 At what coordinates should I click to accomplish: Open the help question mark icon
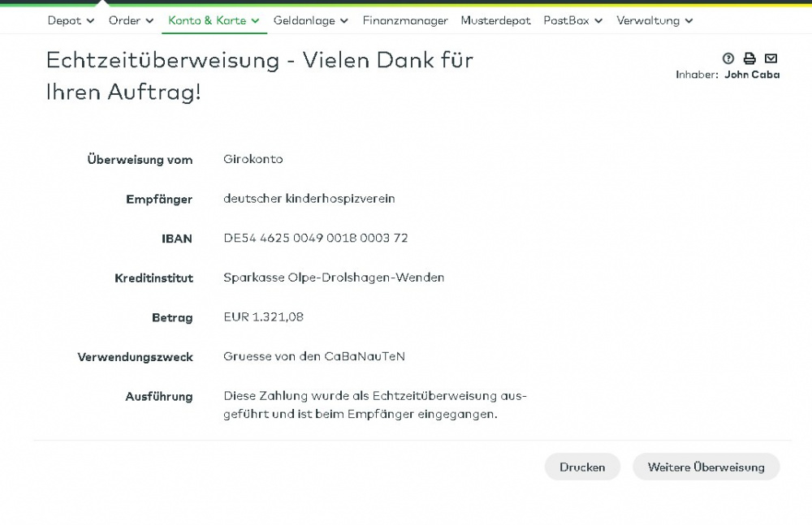pos(728,58)
